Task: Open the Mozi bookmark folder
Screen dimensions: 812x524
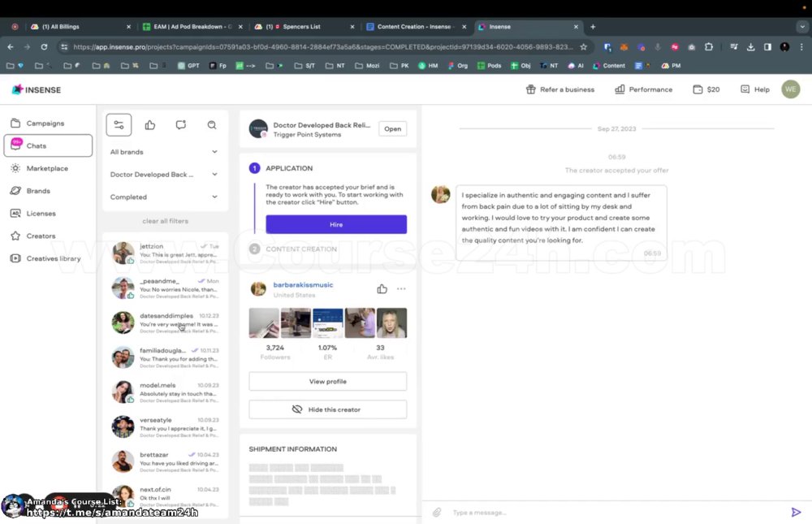Action: (367, 66)
